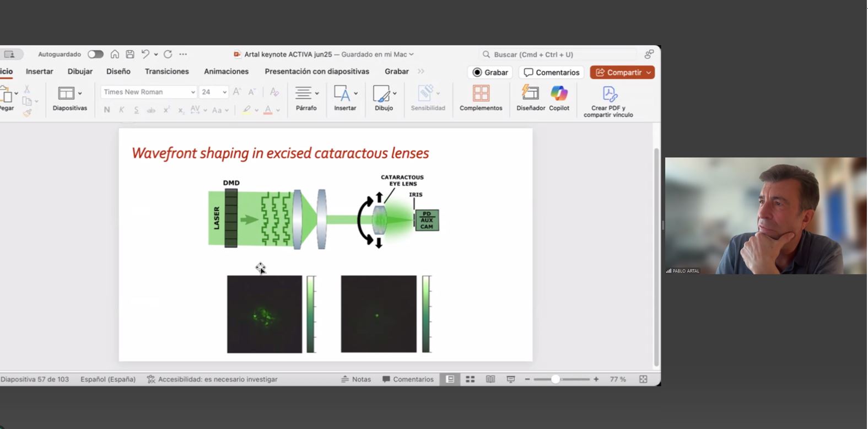
Task: Launch the Diseñador design ideas
Action: click(x=531, y=99)
